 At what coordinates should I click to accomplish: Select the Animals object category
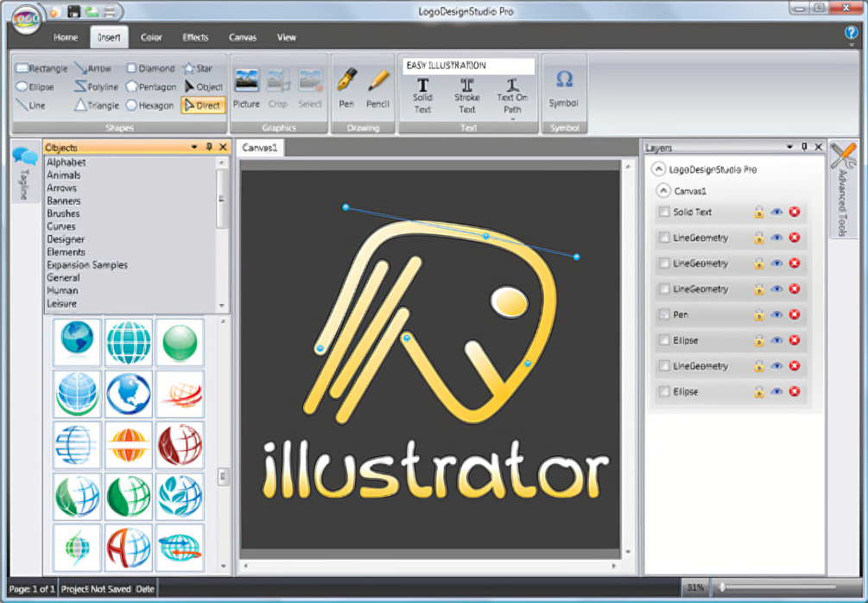pyautogui.click(x=64, y=175)
